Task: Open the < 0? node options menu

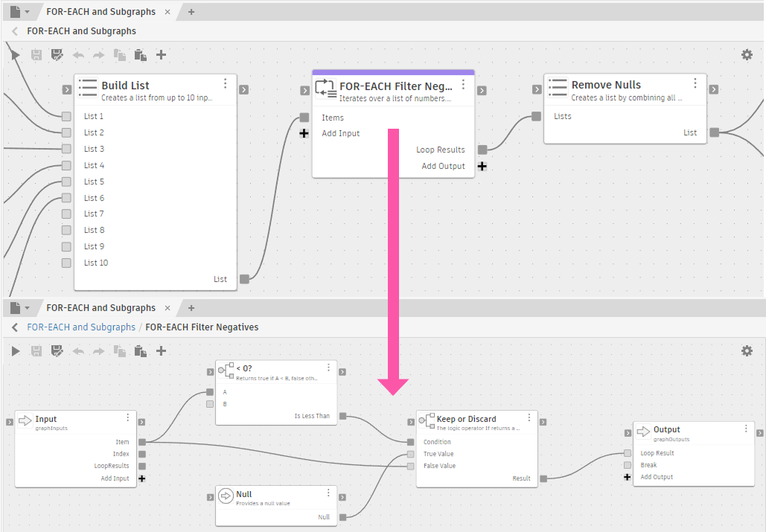Action: (x=328, y=367)
